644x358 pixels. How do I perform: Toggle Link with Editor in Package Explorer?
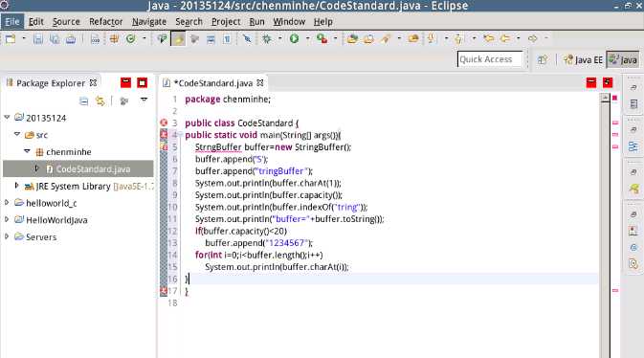(x=100, y=101)
